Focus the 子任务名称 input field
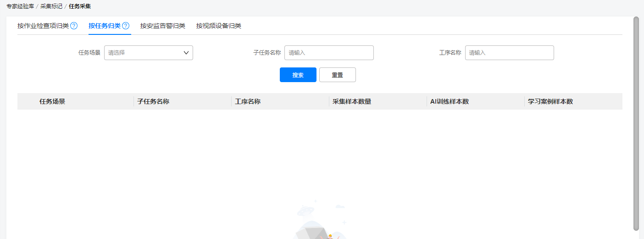This screenshot has height=239, width=644. [329, 53]
